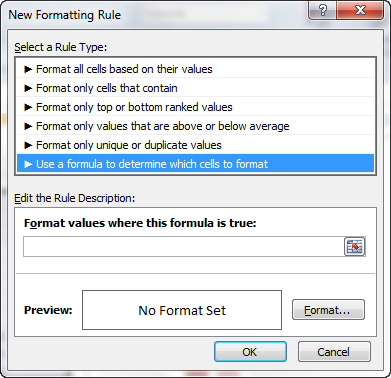This screenshot has width=391, height=378.
Task: Focus the formula input field
Action: (x=183, y=247)
